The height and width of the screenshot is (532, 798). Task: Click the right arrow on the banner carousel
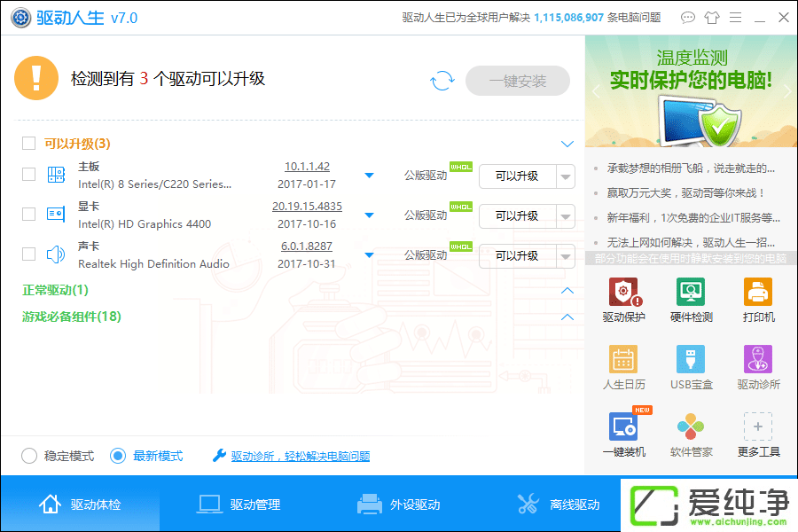coord(786,91)
